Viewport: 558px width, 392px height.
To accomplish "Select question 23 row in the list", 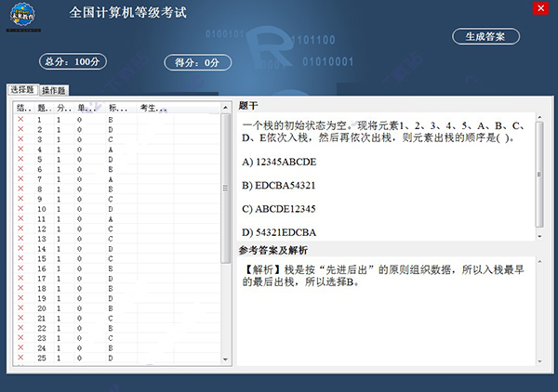I will tap(117, 338).
